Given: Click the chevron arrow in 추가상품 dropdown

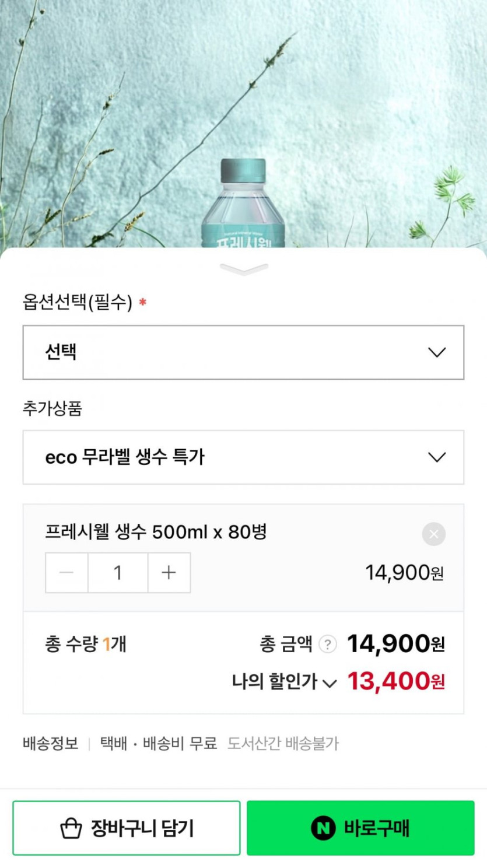Looking at the screenshot, I should pyautogui.click(x=437, y=457).
